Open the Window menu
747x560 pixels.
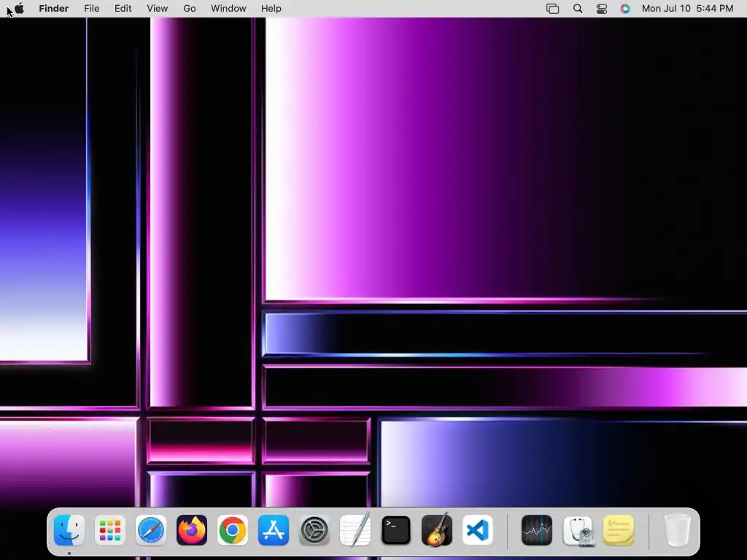coord(228,9)
